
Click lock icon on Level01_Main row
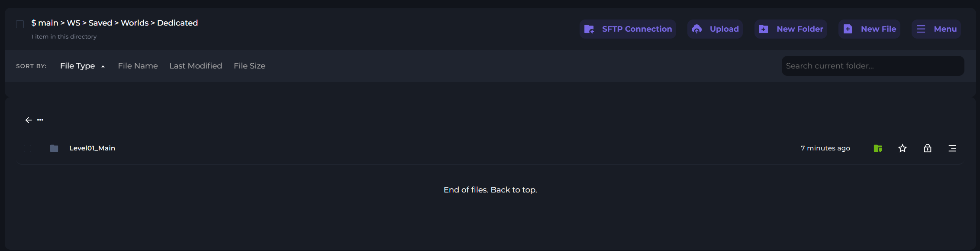point(928,148)
